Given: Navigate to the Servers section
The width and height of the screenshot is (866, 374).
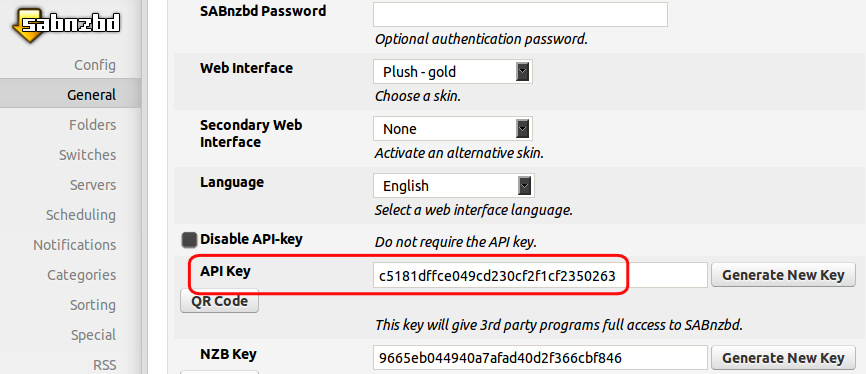Looking at the screenshot, I should (93, 185).
